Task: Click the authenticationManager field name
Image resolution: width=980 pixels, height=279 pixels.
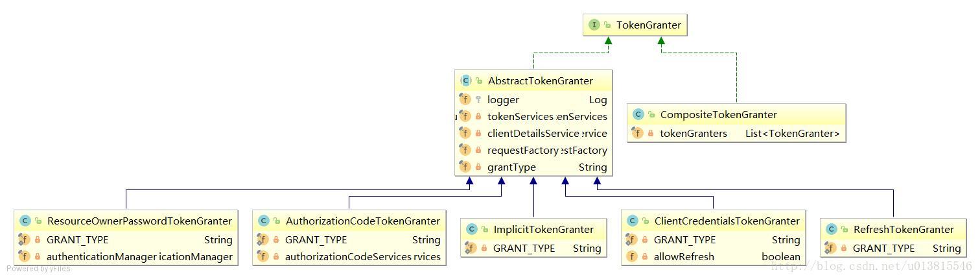Action: tap(102, 257)
